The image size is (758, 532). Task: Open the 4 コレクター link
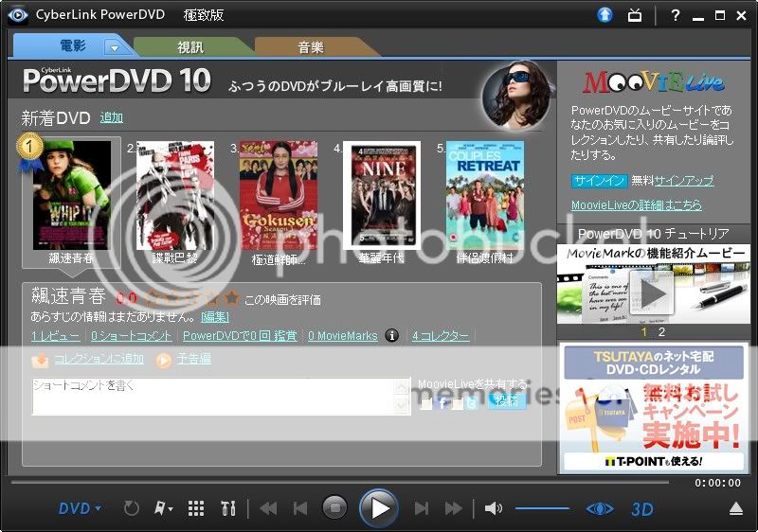[x=441, y=335]
